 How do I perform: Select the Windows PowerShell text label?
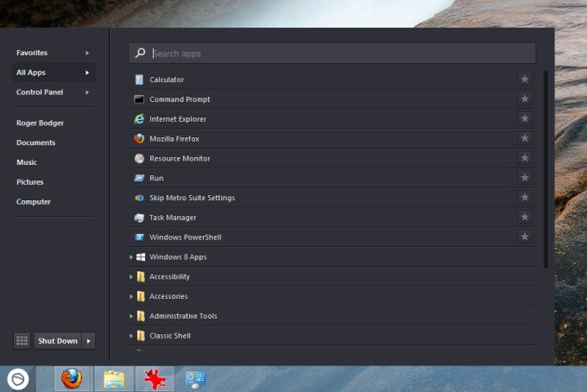point(186,237)
